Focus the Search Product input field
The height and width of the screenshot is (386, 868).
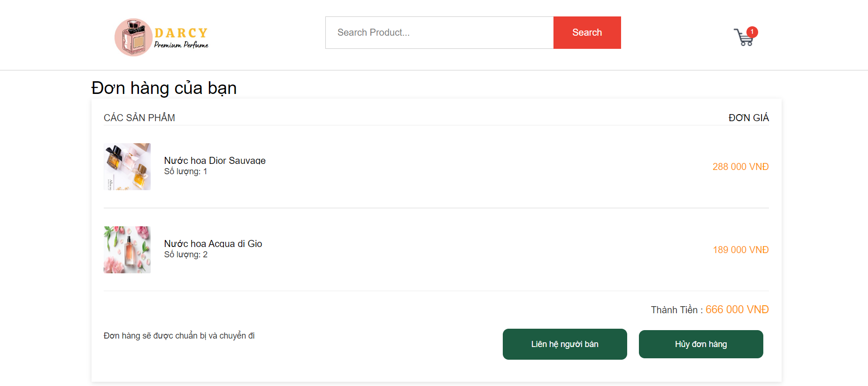pos(439,32)
